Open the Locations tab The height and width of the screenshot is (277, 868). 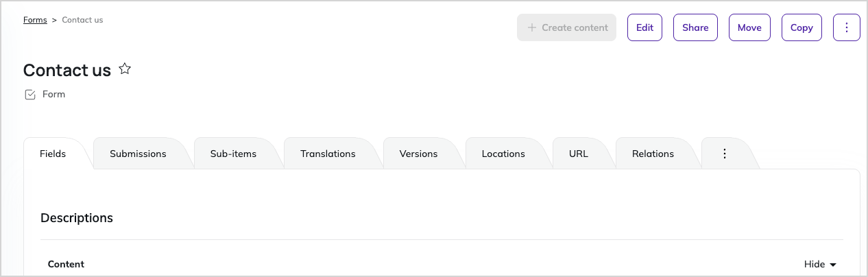[503, 154]
